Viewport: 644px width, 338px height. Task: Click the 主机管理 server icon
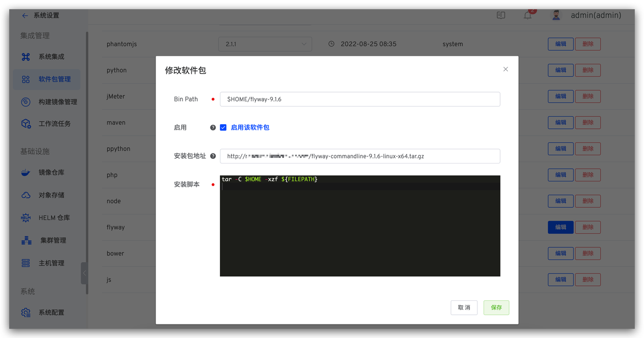click(x=26, y=263)
